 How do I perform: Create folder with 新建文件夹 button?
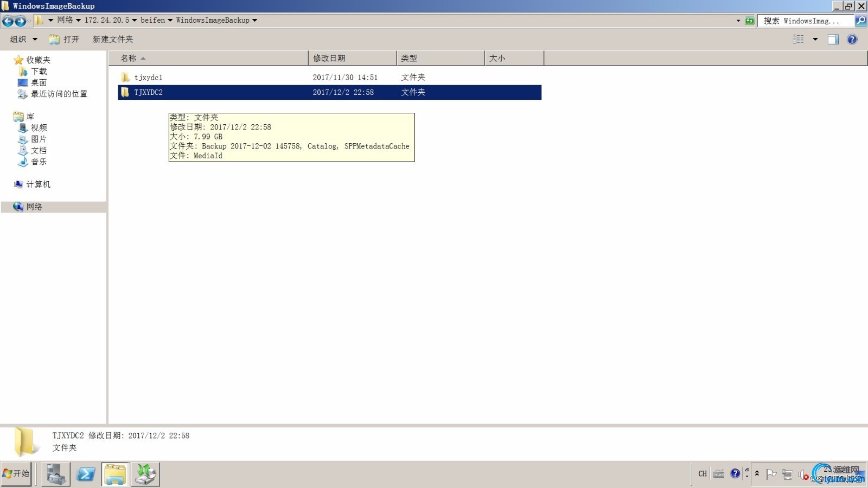113,39
